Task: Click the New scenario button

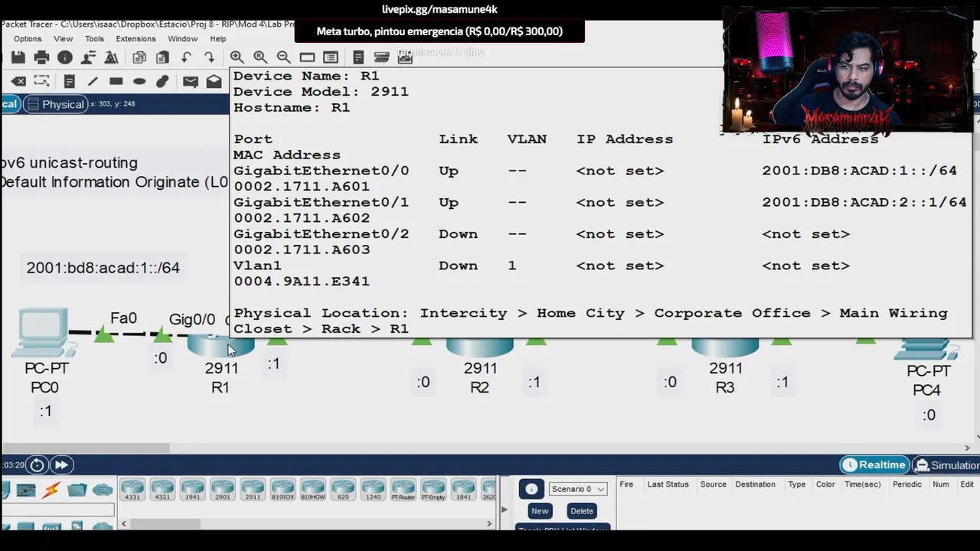Action: click(x=540, y=510)
